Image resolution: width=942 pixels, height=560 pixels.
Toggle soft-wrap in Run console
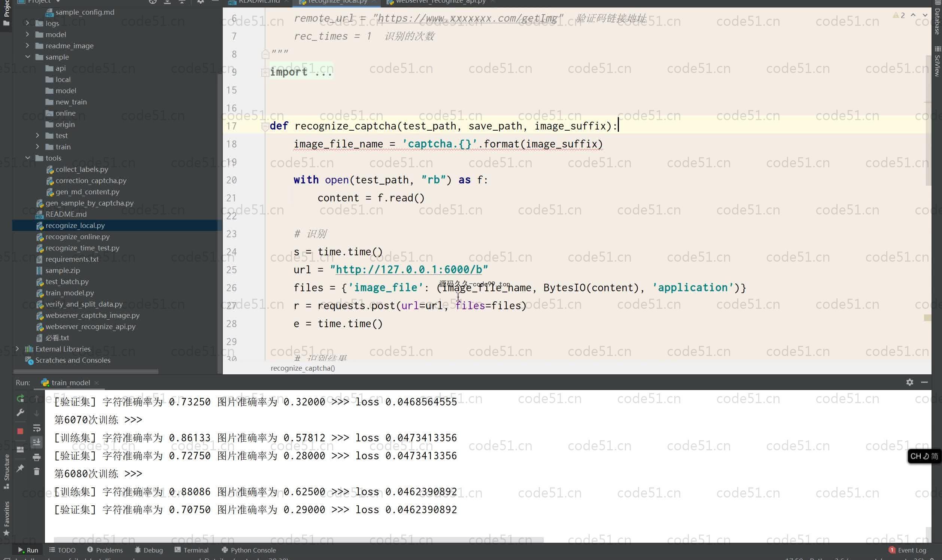(37, 428)
